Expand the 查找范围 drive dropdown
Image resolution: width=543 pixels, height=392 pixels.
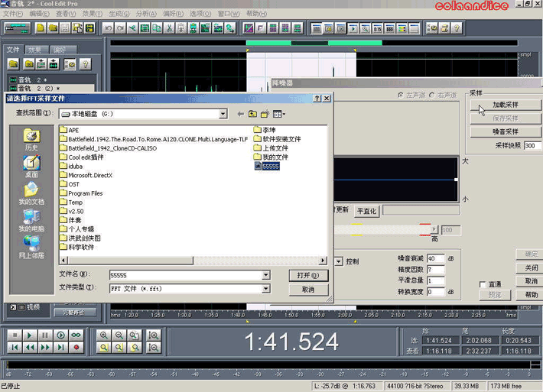pos(223,114)
